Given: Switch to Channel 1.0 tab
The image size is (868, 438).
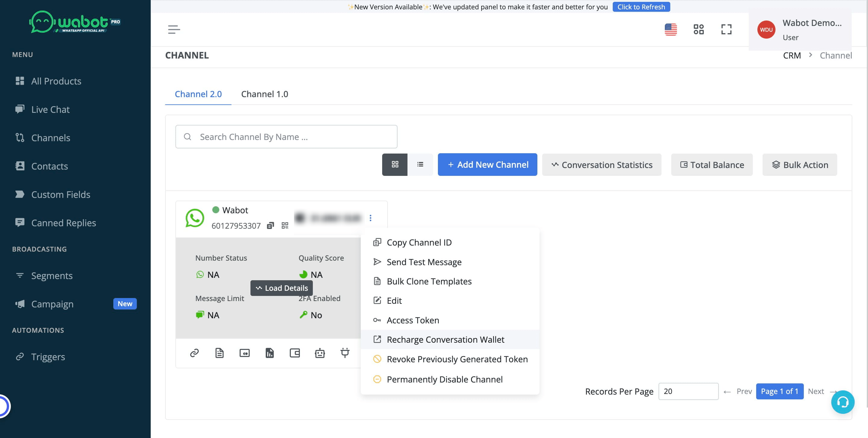Looking at the screenshot, I should 265,94.
